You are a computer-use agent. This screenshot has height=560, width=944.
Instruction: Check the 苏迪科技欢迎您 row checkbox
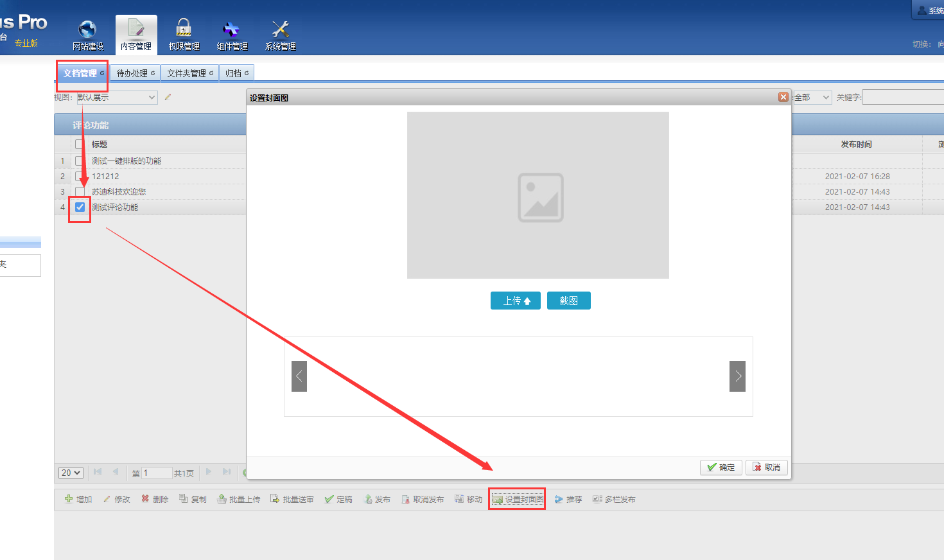[80, 191]
